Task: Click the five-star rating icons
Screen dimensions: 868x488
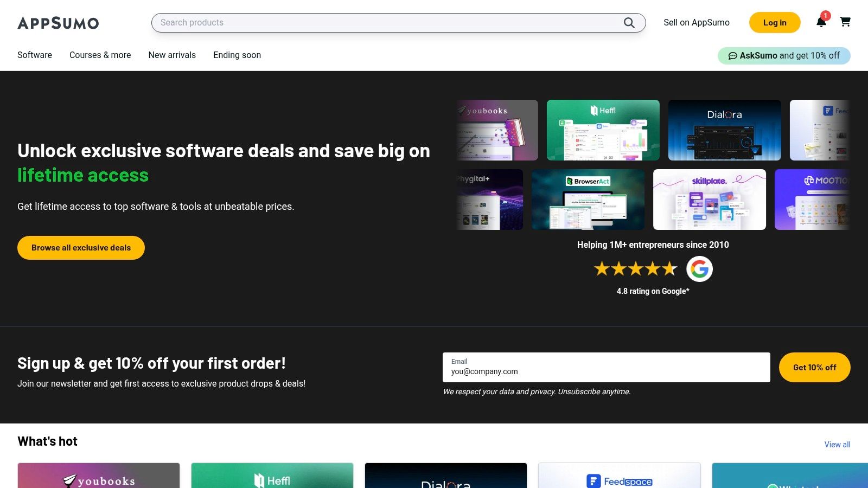Action: (x=636, y=268)
